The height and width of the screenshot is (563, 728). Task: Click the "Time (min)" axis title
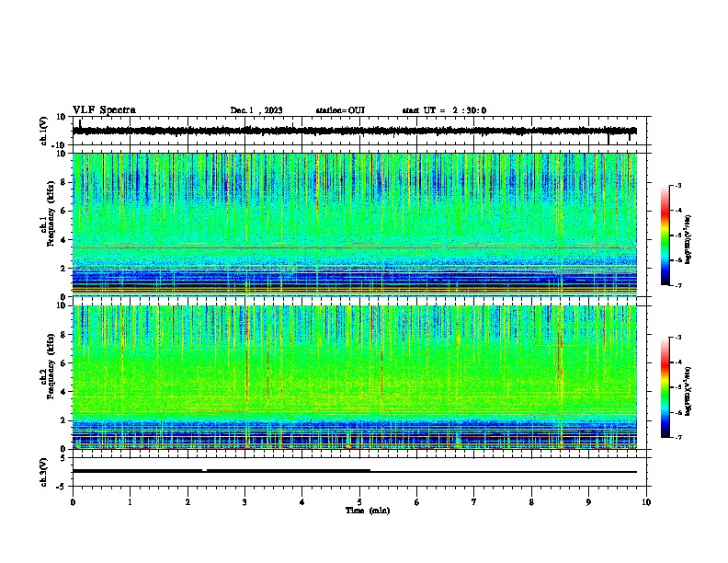click(368, 511)
